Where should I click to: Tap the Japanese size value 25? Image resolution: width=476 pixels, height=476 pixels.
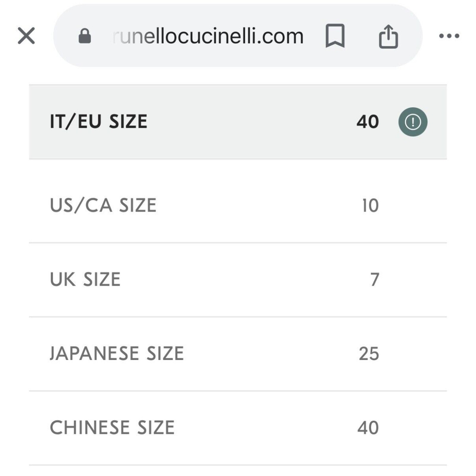tap(369, 354)
